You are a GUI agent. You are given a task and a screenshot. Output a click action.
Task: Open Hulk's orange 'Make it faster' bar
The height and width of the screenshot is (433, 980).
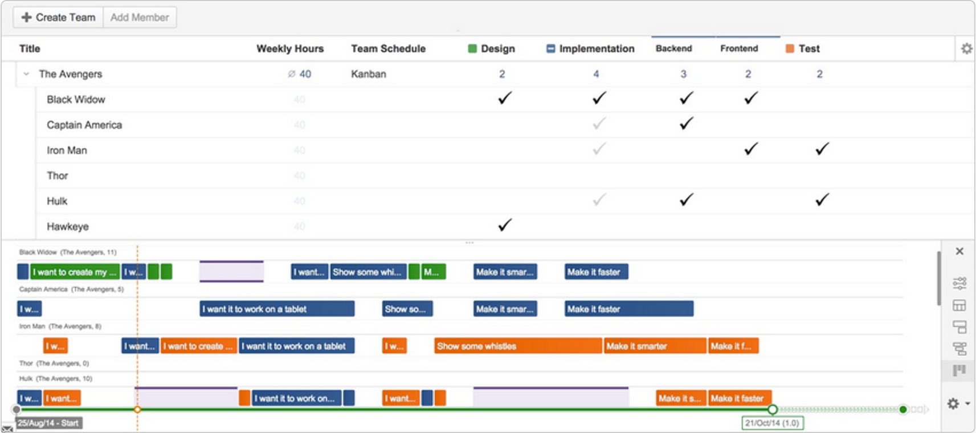point(740,398)
